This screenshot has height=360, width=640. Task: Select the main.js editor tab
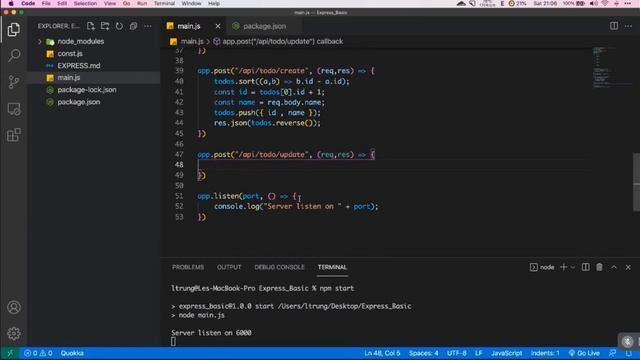coord(189,26)
